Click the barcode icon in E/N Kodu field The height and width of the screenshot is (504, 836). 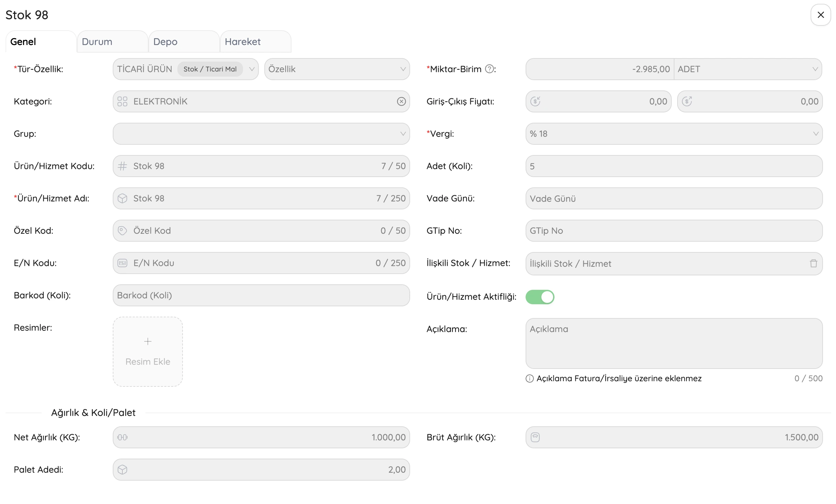[x=122, y=263]
